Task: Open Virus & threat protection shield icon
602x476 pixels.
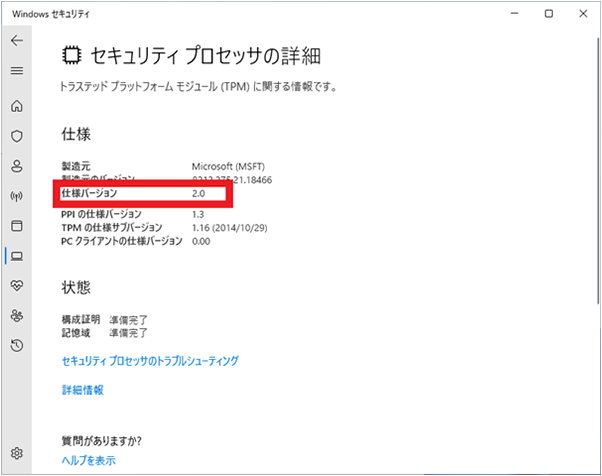Action: [17, 136]
